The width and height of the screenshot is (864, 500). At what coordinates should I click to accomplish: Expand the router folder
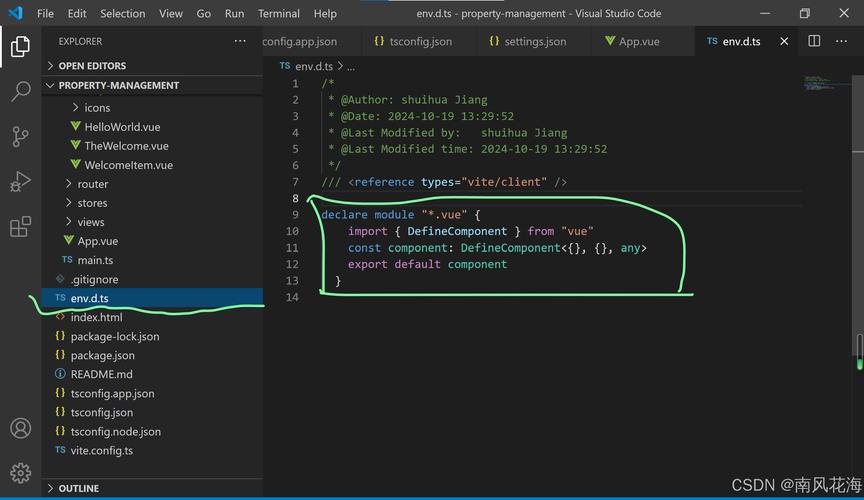pos(92,184)
